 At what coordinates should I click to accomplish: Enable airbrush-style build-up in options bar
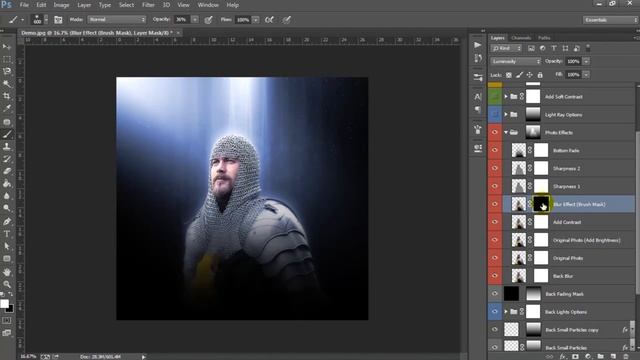click(269, 20)
